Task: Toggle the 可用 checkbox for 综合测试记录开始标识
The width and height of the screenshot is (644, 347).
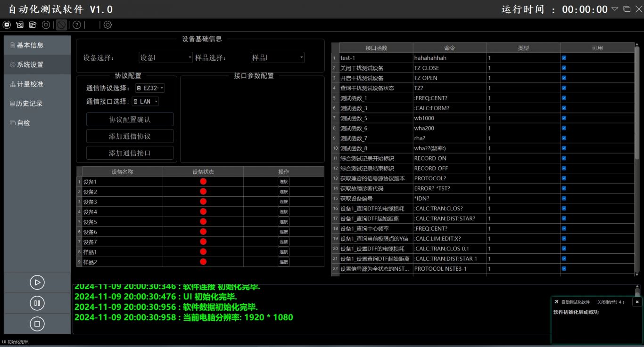Action: pyautogui.click(x=564, y=158)
